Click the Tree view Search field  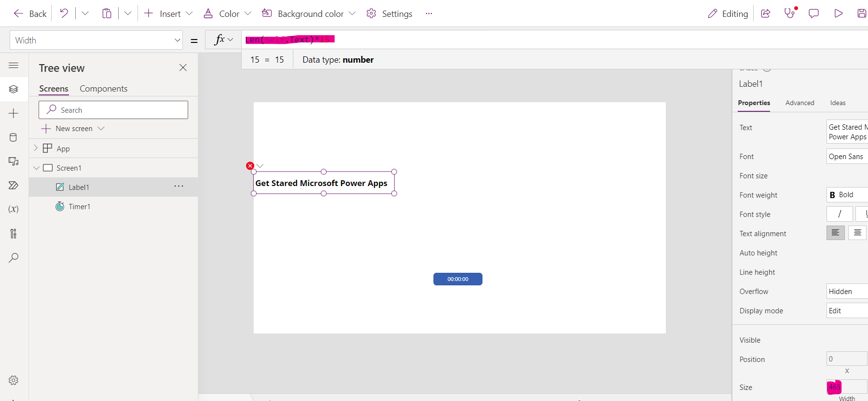[x=113, y=110]
